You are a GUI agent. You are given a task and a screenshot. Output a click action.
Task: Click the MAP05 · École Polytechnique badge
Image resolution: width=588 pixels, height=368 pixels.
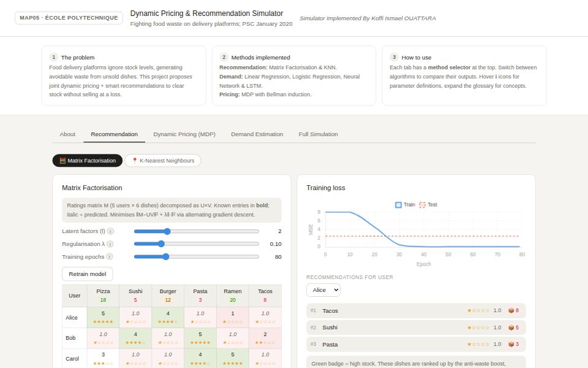point(69,18)
